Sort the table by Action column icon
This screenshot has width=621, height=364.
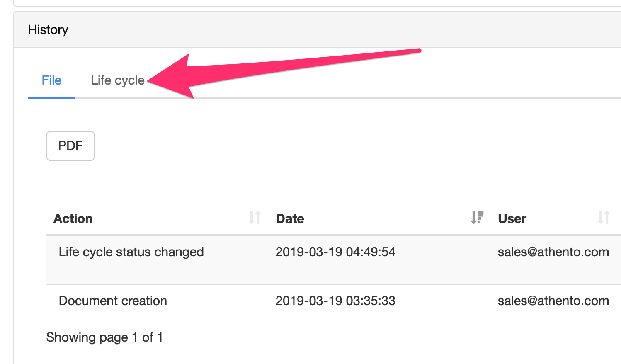click(x=255, y=218)
